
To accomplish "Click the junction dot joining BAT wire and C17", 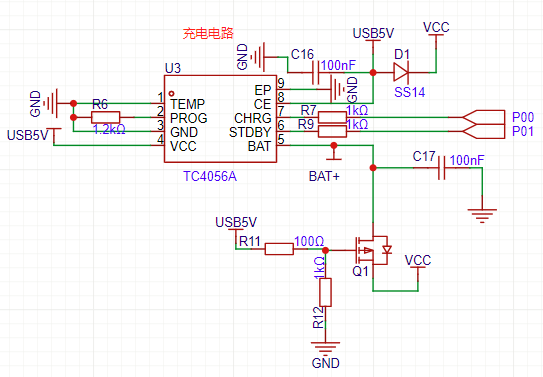I will (x=373, y=168).
